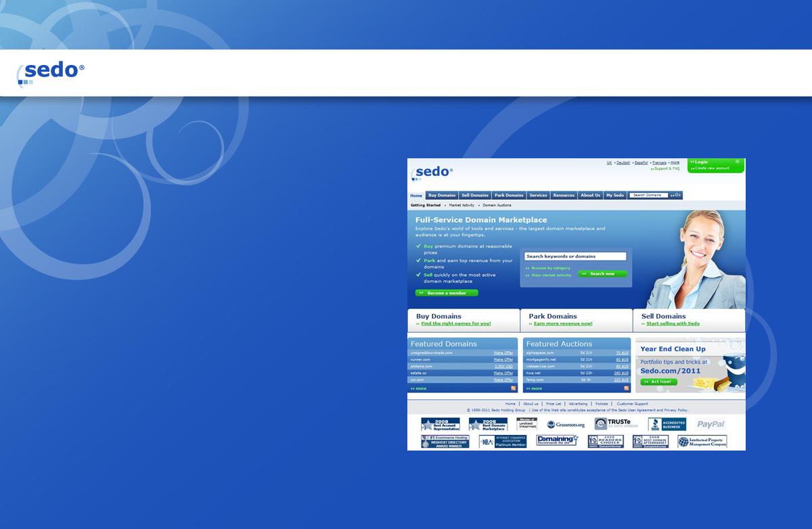
Task: Click the footer Price List link
Action: pos(554,404)
